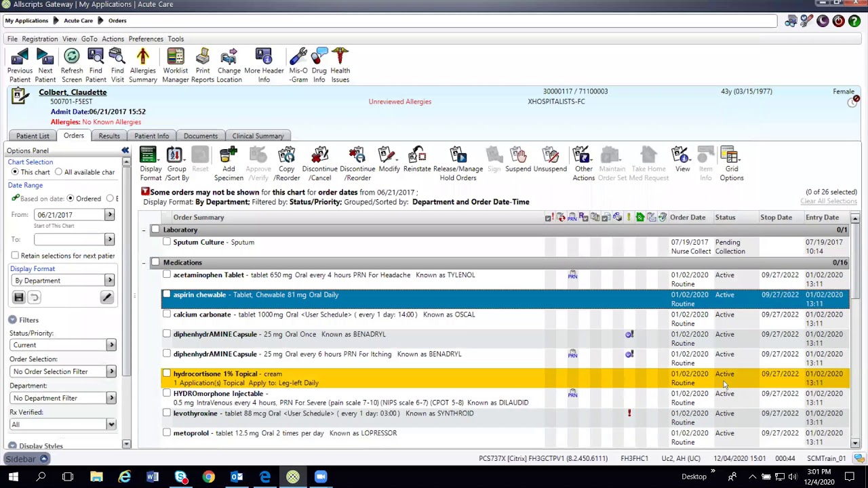868x488 pixels.
Task: Open Grid Options
Action: point(732,163)
